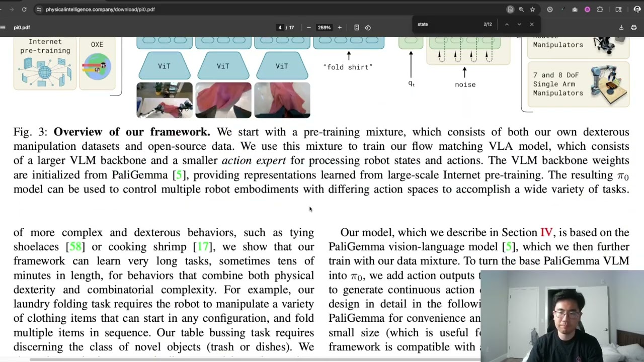Open the Chrome profile avatar
Image resolution: width=644 pixels, height=362 pixels.
point(637,9)
